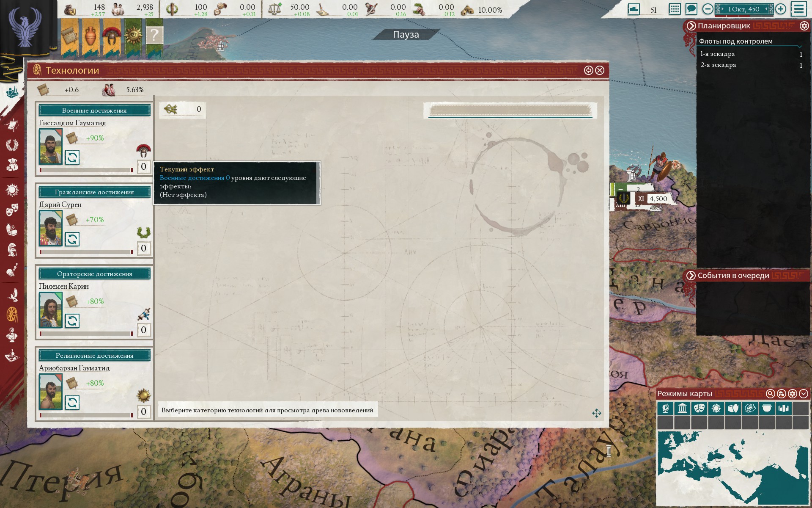Click the Пауза pause banner
This screenshot has height=508, width=812.
(406, 34)
